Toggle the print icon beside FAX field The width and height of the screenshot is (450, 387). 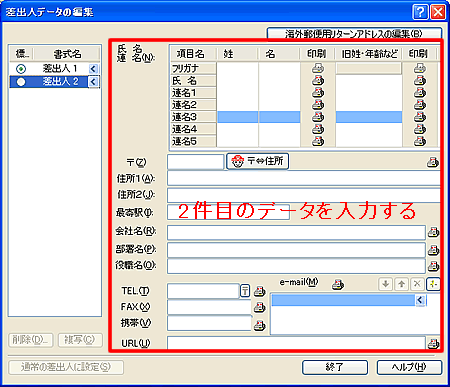[x=260, y=307]
